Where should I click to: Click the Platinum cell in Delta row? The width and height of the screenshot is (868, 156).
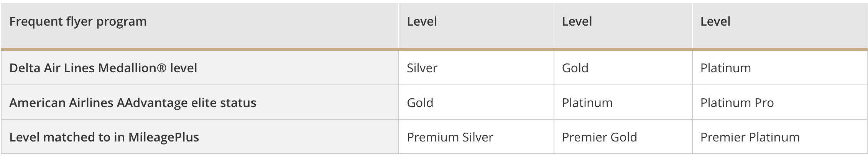pos(725,68)
